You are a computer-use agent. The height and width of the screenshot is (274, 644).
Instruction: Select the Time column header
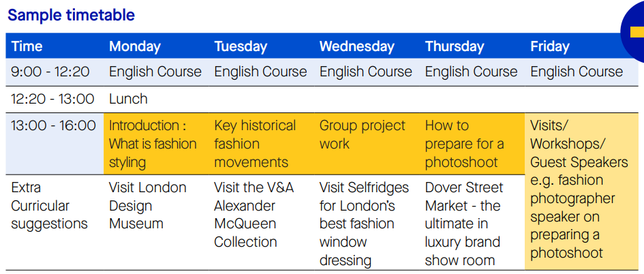tap(27, 46)
